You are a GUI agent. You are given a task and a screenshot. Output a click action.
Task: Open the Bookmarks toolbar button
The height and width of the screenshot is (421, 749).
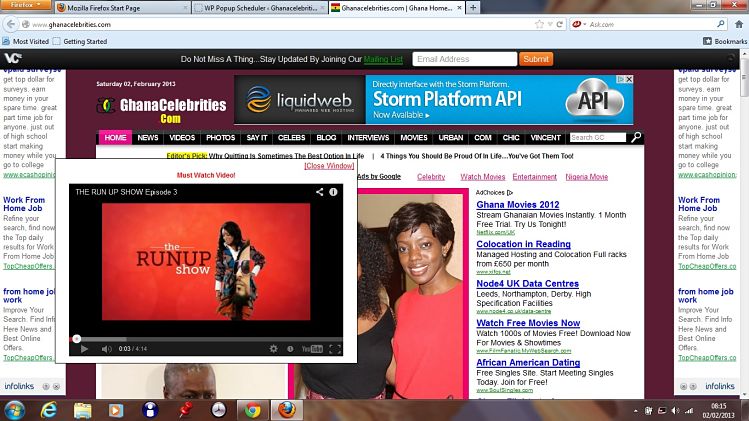(x=725, y=42)
